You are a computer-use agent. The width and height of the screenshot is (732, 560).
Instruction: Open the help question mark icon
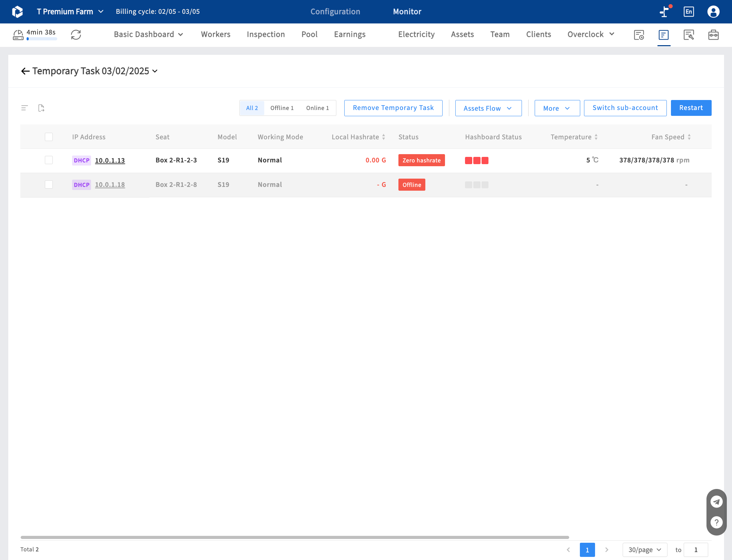point(716,522)
